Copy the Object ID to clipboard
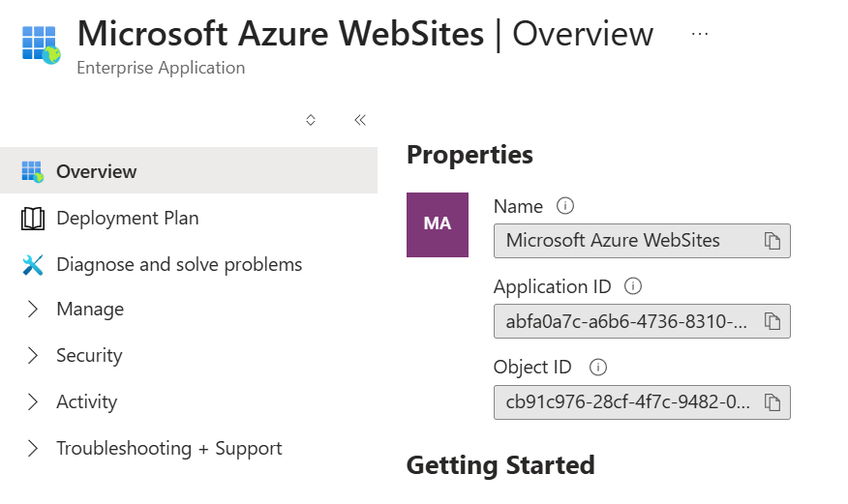This screenshot has width=848, height=504. click(772, 402)
